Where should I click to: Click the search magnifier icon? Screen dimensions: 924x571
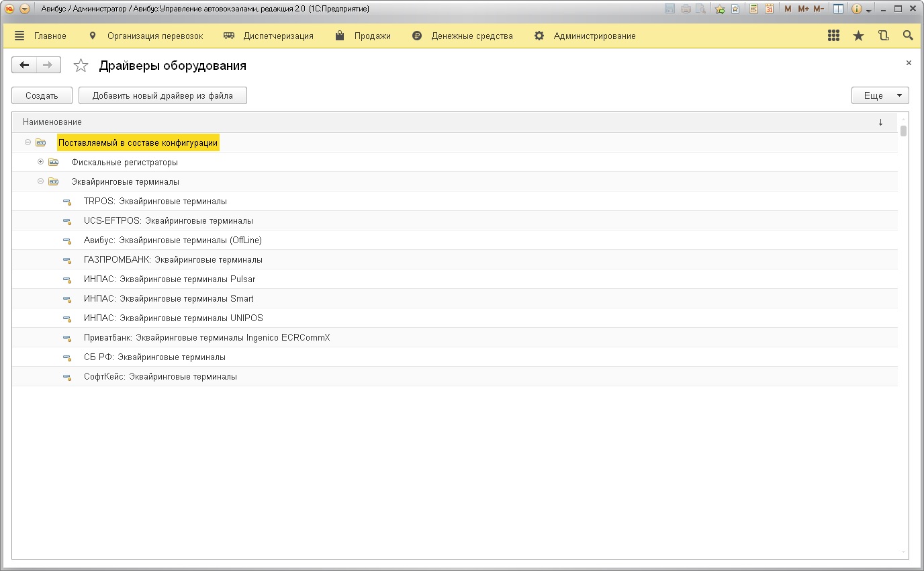point(908,36)
